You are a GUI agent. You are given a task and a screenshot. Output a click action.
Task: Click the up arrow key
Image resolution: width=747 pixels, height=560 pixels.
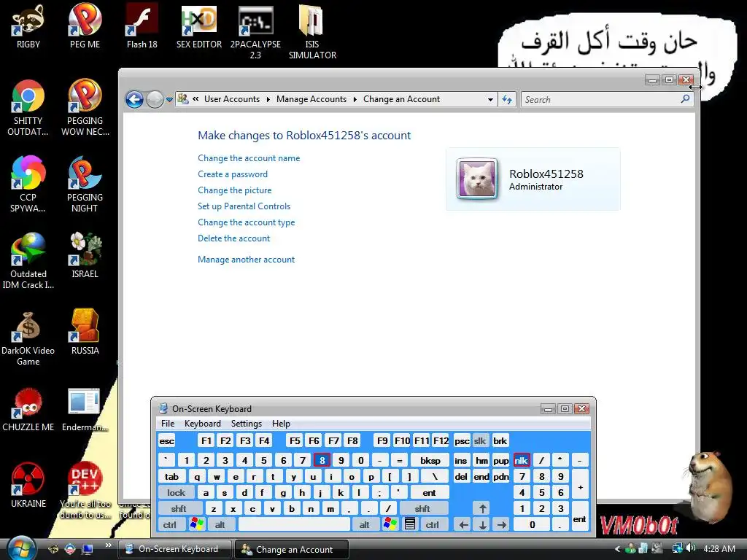pyautogui.click(x=482, y=508)
